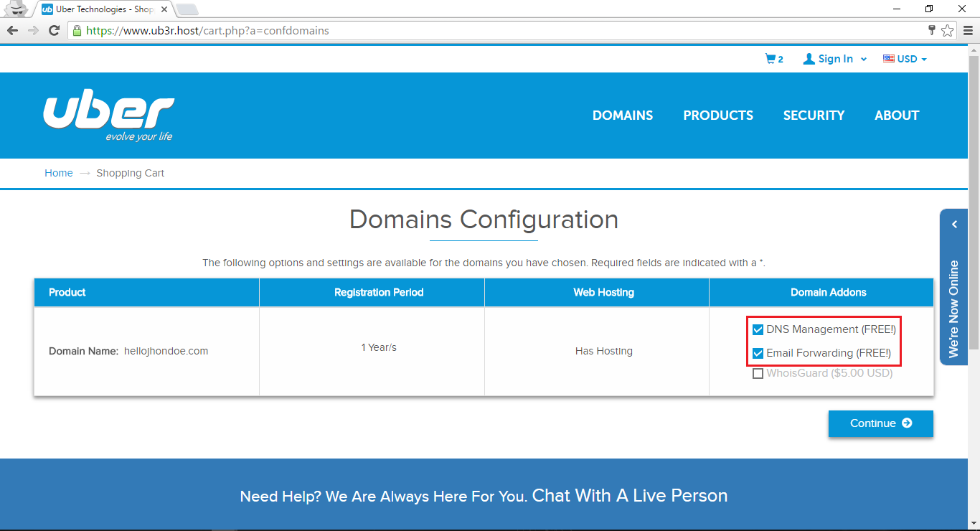Viewport: 980px width, 531px height.
Task: Uncheck DNS Management (FREE!) checkbox
Action: pyautogui.click(x=758, y=329)
